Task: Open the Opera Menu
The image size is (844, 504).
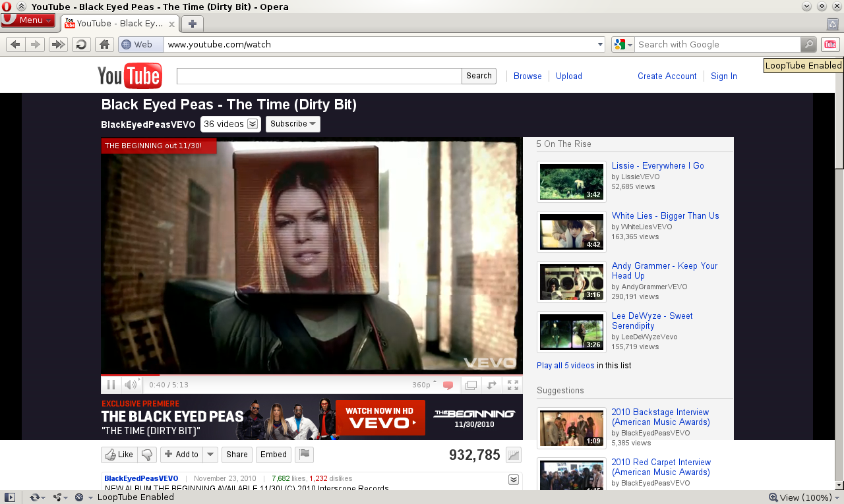Action: (x=28, y=20)
